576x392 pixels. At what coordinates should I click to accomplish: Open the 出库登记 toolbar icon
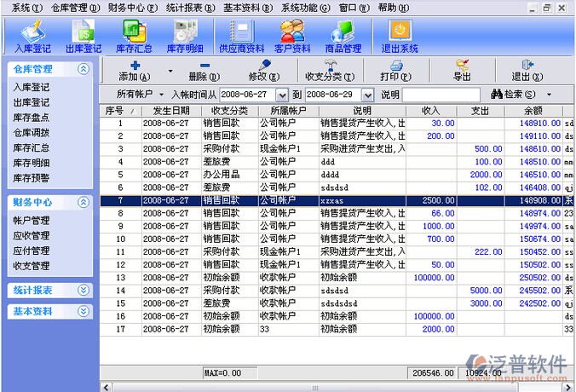(x=84, y=36)
